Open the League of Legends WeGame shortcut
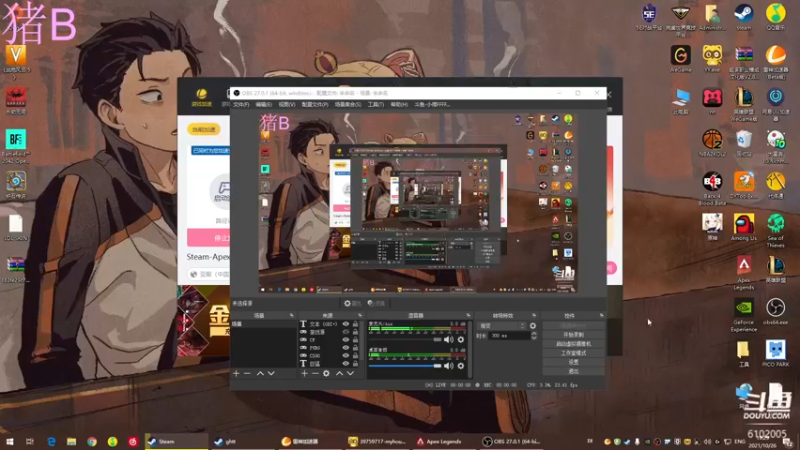Viewport: 800px width, 450px height. coord(743,104)
